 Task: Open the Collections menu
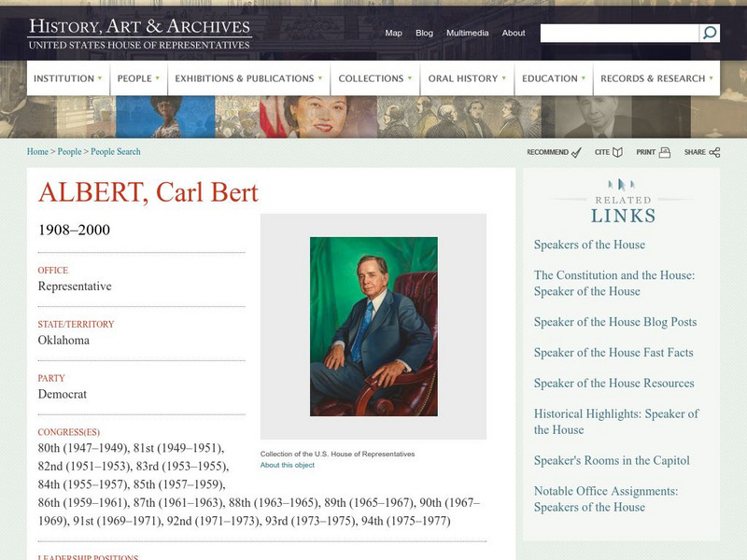(375, 78)
